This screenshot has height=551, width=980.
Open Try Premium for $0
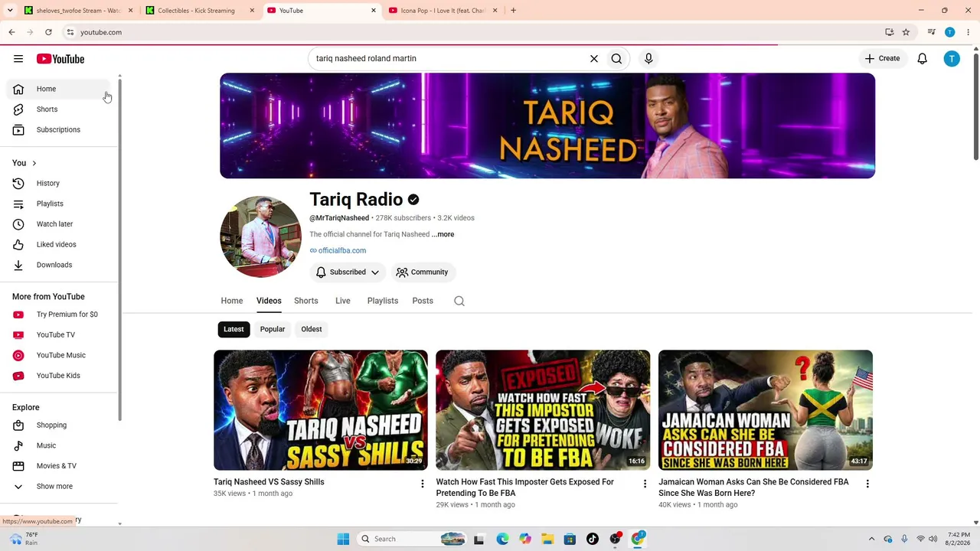tap(58, 315)
